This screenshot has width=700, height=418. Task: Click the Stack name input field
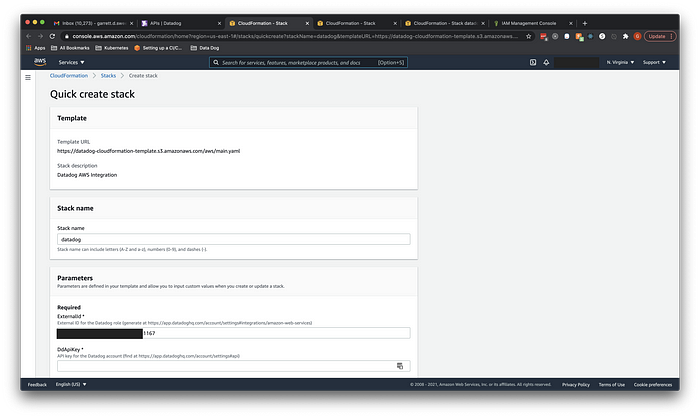[x=233, y=239]
